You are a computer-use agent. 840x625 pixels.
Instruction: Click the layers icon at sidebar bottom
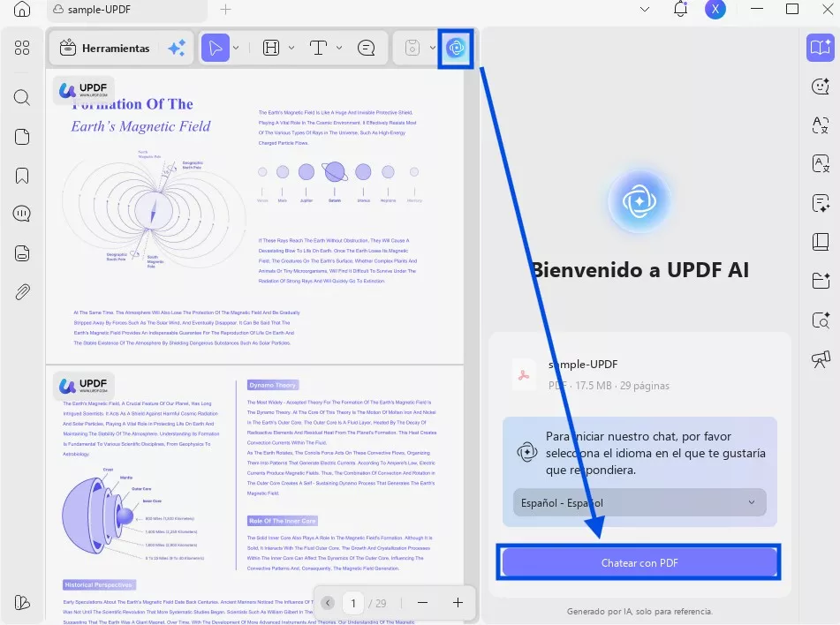[22, 603]
